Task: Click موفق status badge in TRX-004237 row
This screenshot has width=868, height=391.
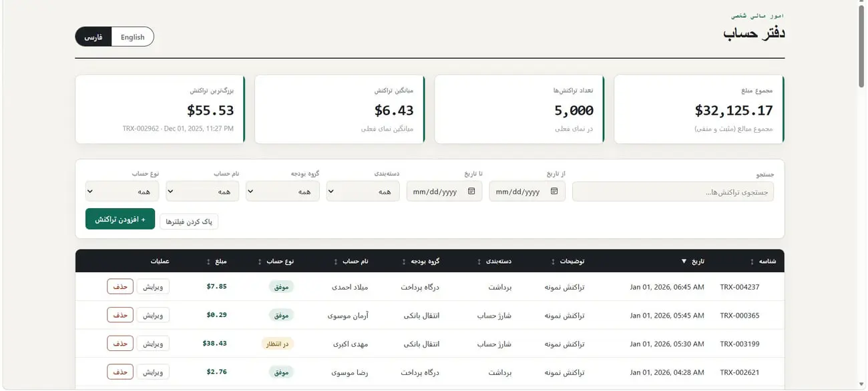Action: pyautogui.click(x=281, y=287)
